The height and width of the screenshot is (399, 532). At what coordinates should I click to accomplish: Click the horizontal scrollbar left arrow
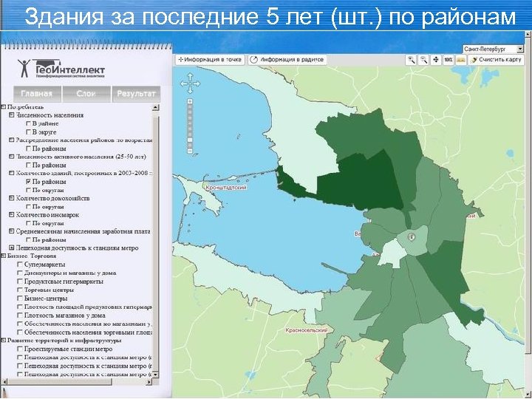[3, 382]
